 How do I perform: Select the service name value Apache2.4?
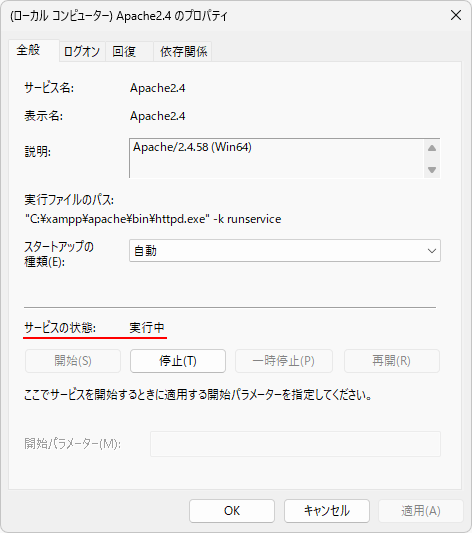(158, 88)
